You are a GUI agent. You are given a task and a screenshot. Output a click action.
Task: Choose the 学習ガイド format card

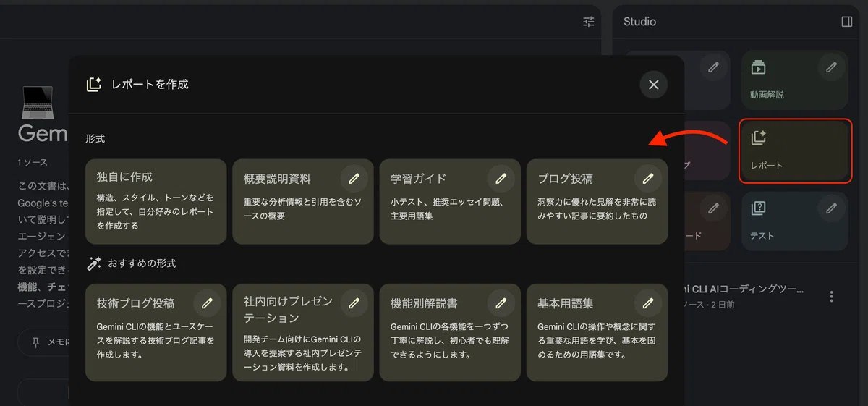pos(450,201)
